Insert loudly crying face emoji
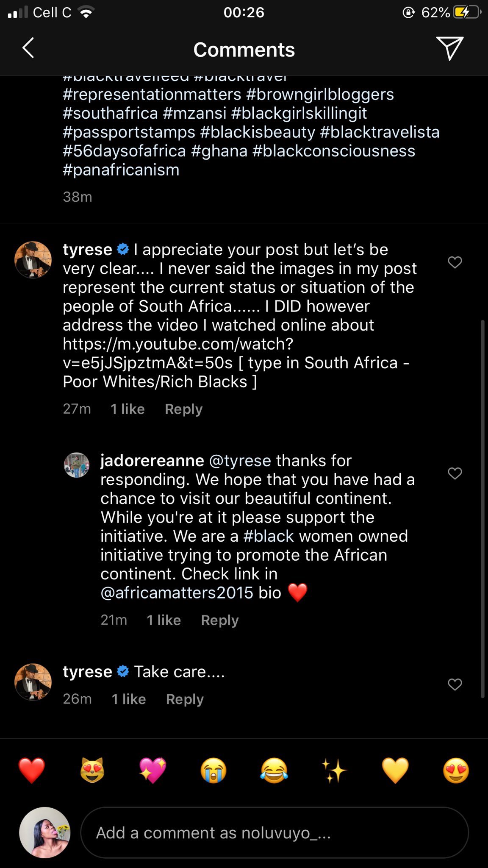Screen dimensions: 488x868 [x=213, y=770]
